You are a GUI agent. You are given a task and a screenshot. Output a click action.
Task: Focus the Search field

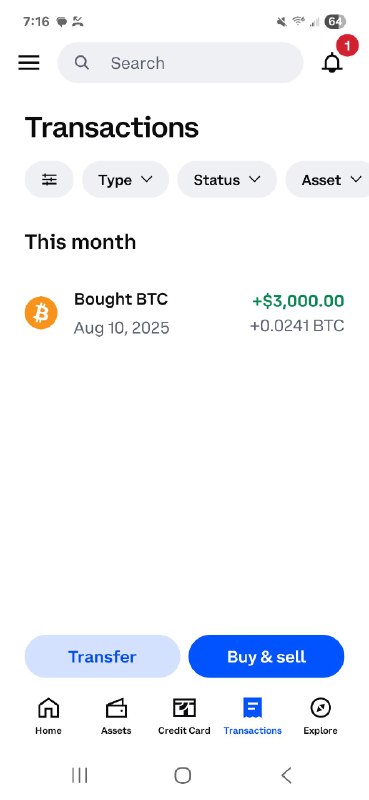[180, 63]
